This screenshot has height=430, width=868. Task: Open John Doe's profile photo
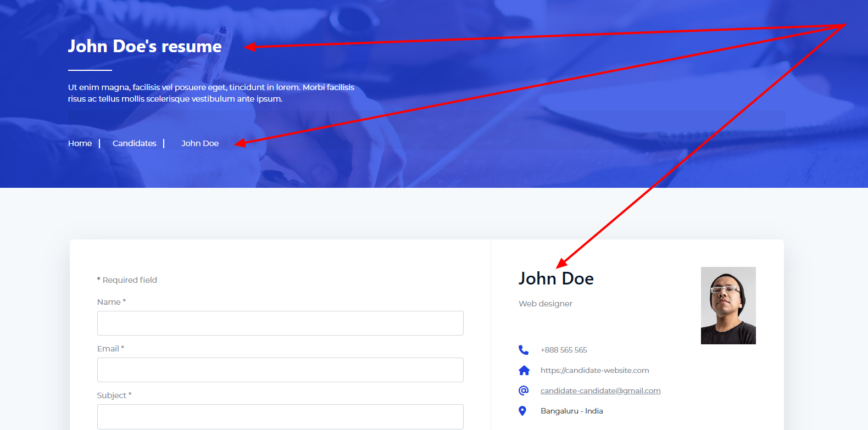pyautogui.click(x=728, y=305)
